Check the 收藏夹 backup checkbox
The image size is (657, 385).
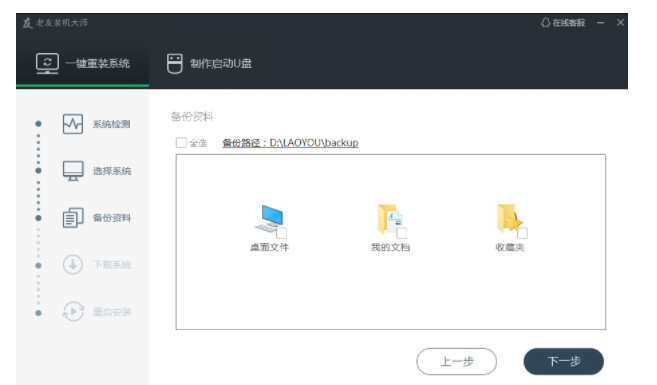tap(522, 233)
